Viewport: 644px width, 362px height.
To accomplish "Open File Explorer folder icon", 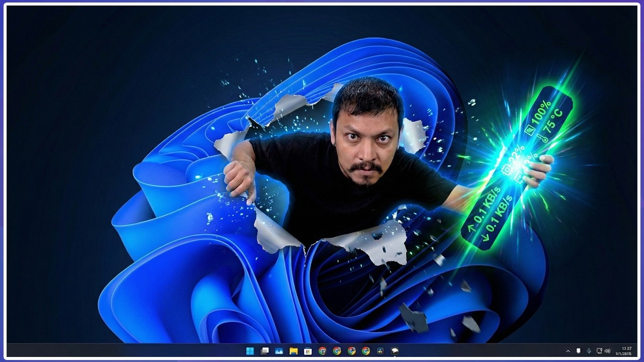I will point(293,351).
